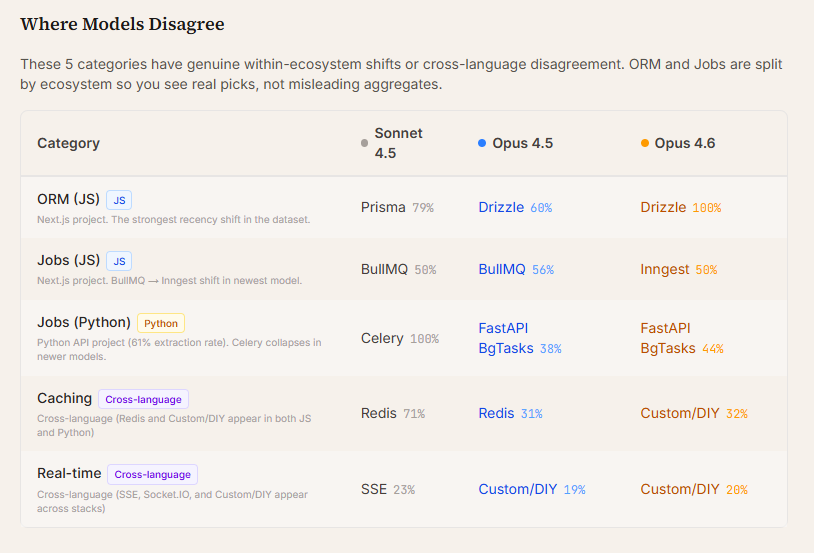
Task: Select the ORM (JS) row title
Action: pyautogui.click(x=68, y=199)
